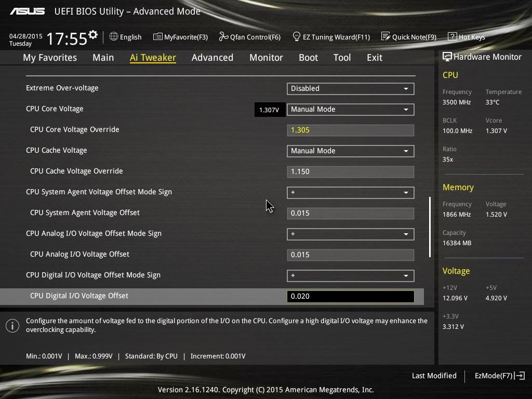
Task: Click the settings gear next to the clock
Action: [93, 35]
